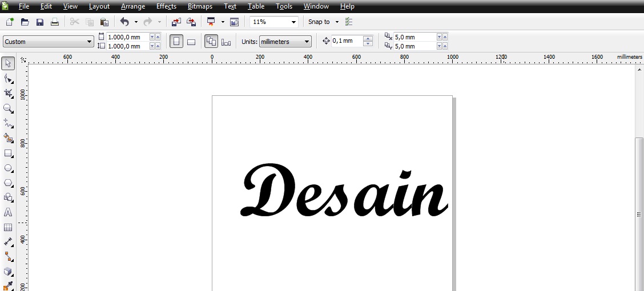
Task: Open a file using the folder icon
Action: pyautogui.click(x=25, y=22)
